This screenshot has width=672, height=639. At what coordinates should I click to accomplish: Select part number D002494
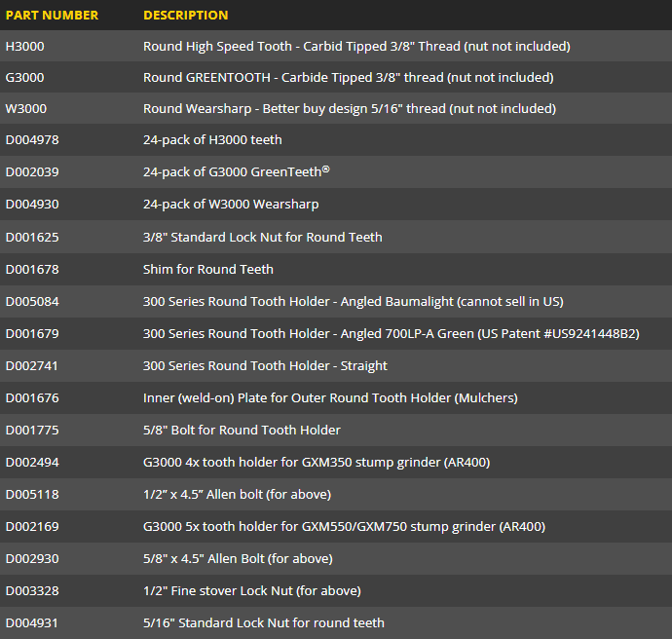tap(32, 462)
